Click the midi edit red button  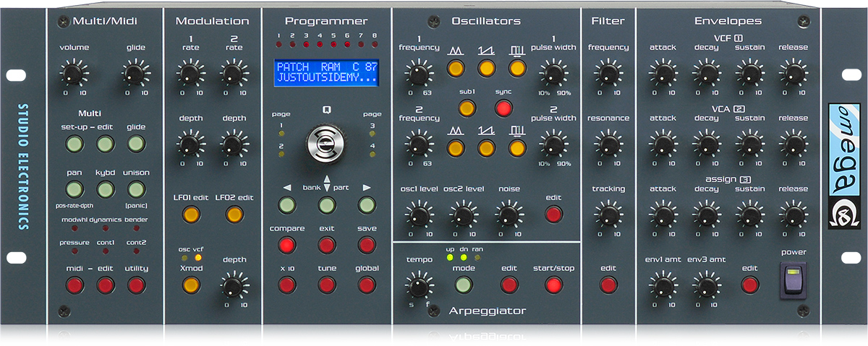106,285
